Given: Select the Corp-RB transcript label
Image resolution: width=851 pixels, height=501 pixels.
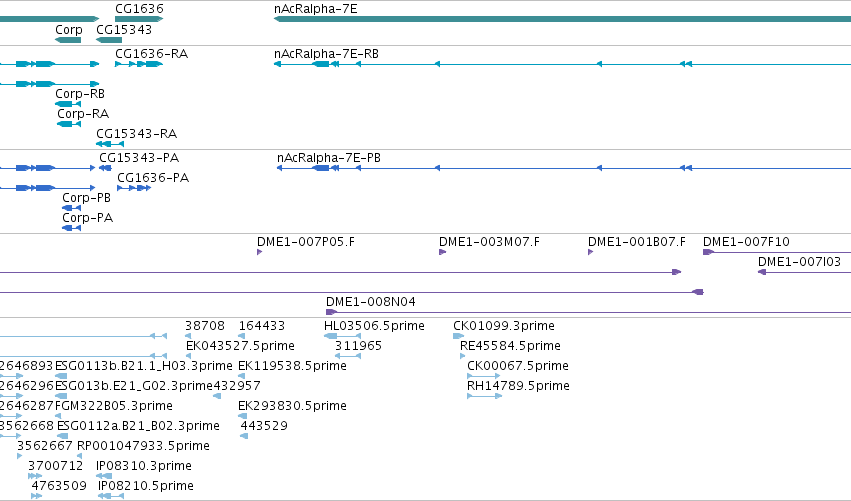Looking at the screenshot, I should [x=80, y=94].
